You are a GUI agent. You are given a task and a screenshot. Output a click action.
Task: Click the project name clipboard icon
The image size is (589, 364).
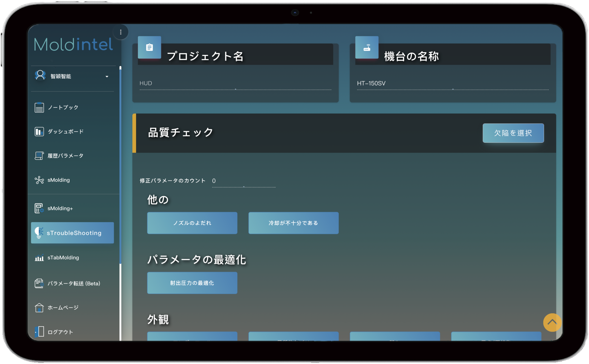tap(150, 47)
